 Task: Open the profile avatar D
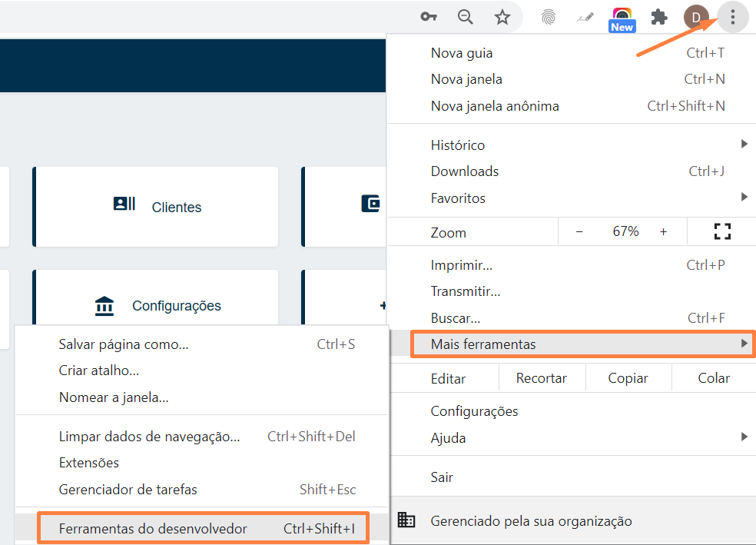pyautogui.click(x=696, y=18)
